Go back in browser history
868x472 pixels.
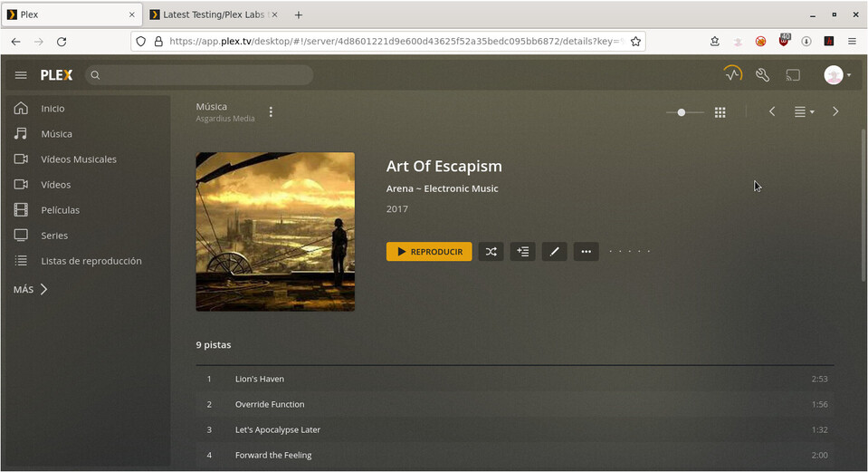pyautogui.click(x=16, y=42)
